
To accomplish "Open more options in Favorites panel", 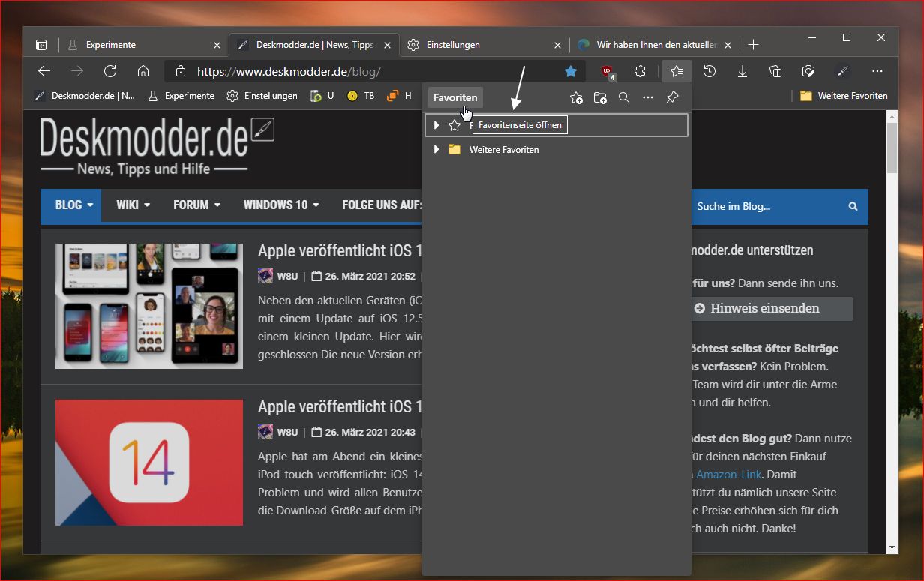I will 648,97.
